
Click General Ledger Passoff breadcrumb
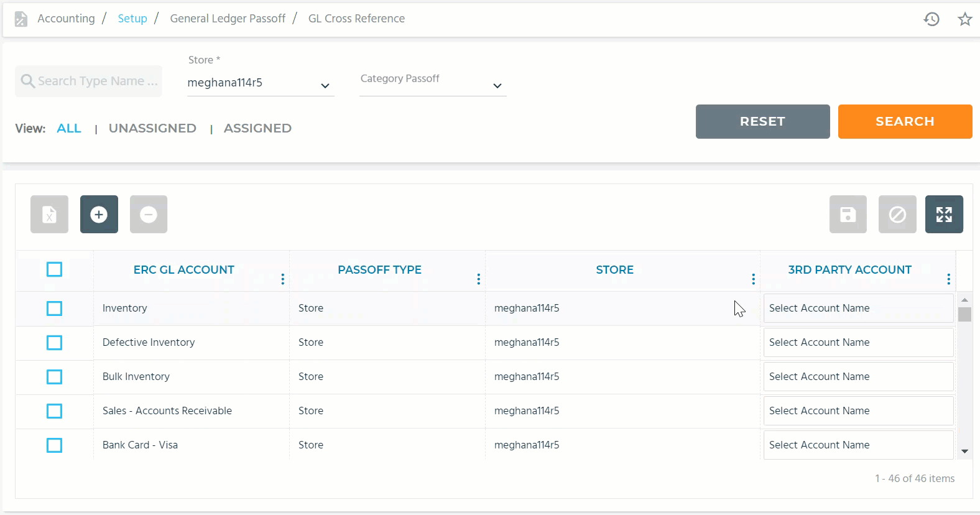[228, 19]
